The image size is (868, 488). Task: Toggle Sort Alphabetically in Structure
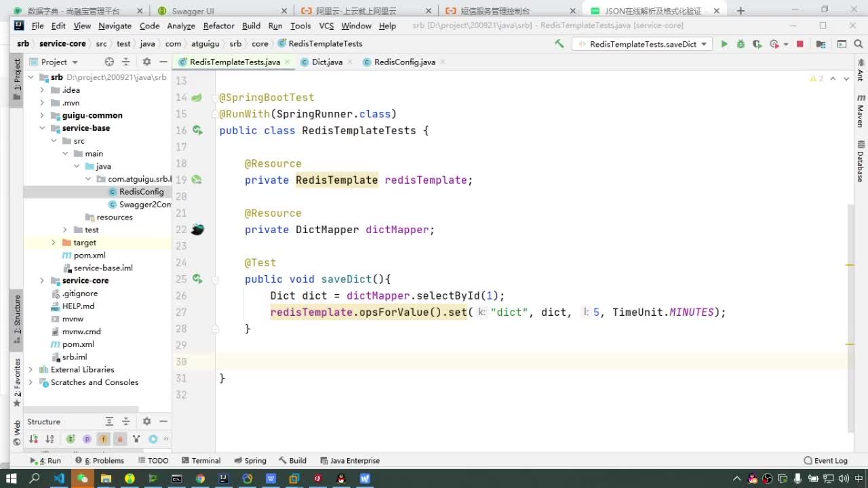click(x=50, y=439)
